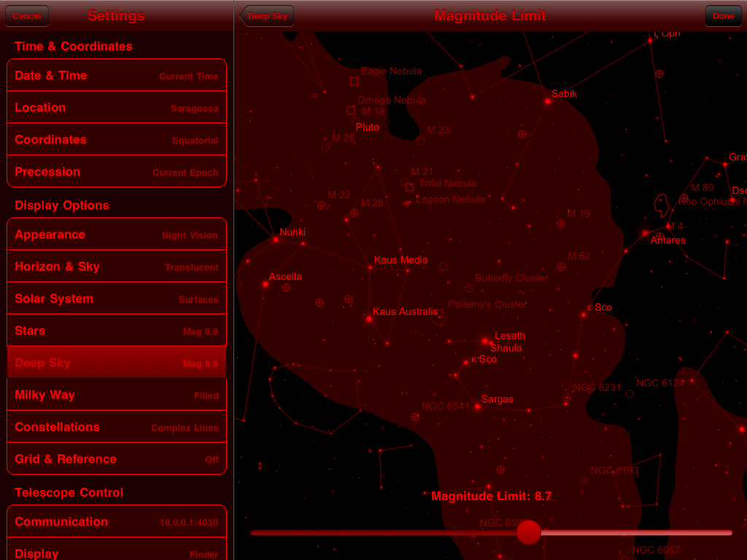747x560 pixels.
Task: Select the Lagoon Nebula oval symbol
Action: [x=407, y=202]
